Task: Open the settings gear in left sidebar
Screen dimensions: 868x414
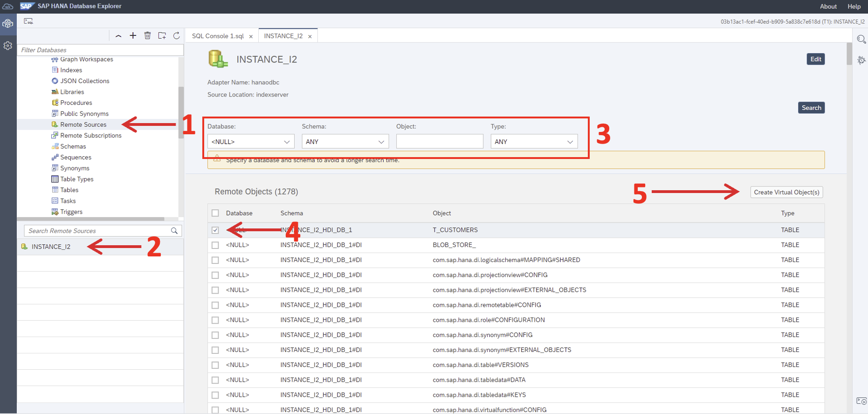Action: pyautogui.click(x=8, y=46)
